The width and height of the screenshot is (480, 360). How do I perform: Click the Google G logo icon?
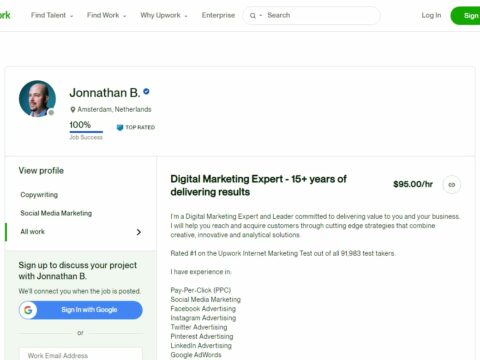coord(28,310)
